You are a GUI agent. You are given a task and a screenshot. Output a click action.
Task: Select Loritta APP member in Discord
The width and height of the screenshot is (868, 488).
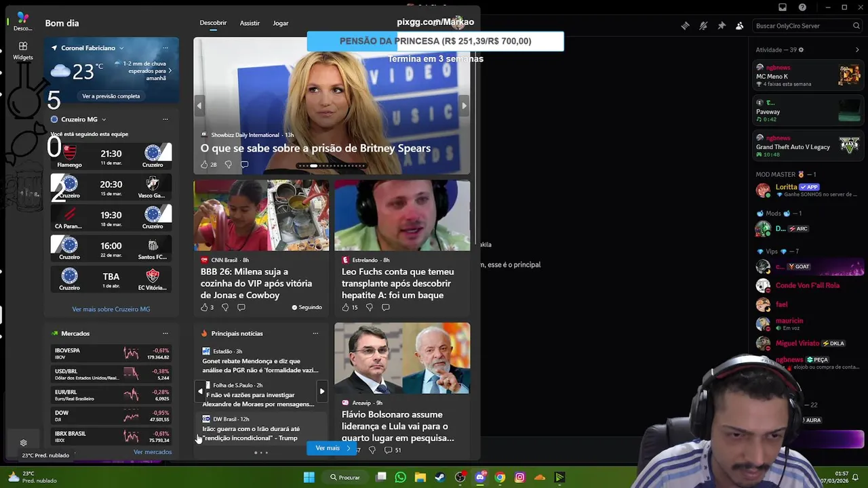pyautogui.click(x=807, y=190)
